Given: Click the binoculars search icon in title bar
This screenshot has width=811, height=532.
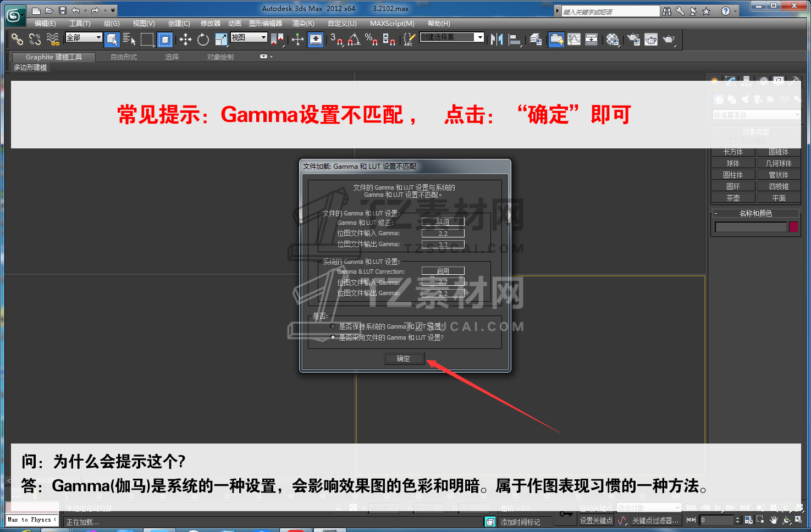Looking at the screenshot, I should point(667,11).
